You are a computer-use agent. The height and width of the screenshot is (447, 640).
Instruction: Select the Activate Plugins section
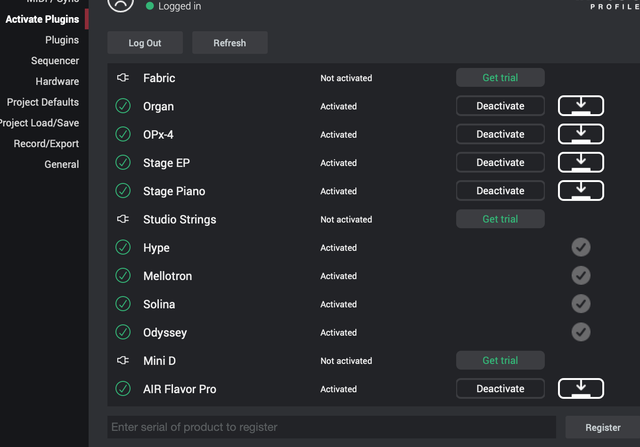coord(42,19)
